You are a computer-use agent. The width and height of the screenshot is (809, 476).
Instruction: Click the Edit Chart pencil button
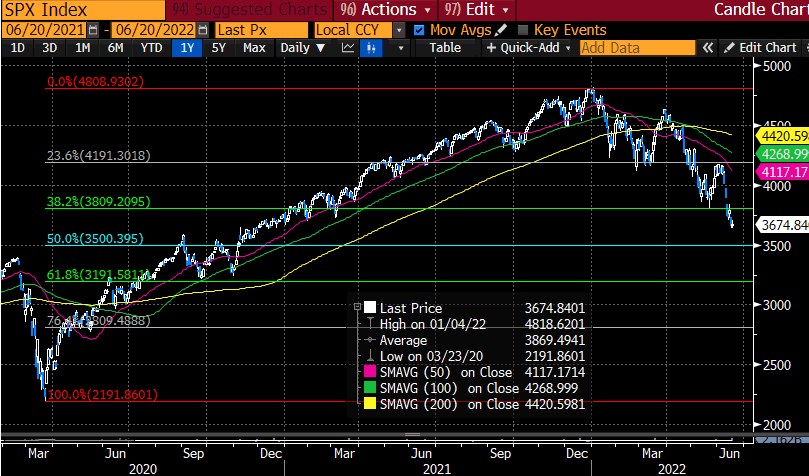760,48
